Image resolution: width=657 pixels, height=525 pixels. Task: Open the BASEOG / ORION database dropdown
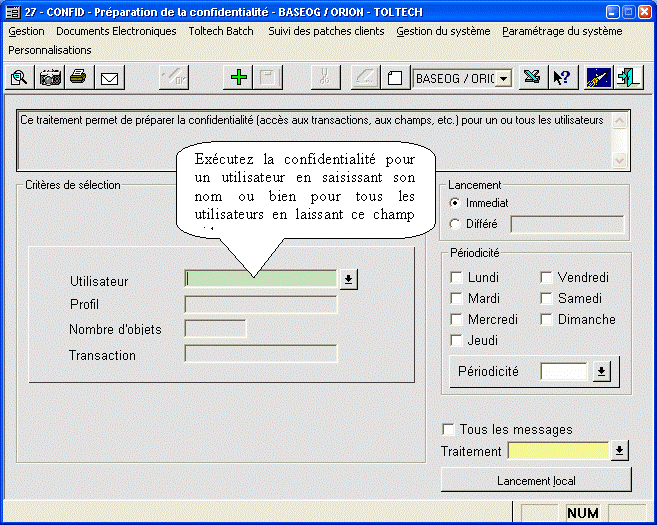[504, 78]
